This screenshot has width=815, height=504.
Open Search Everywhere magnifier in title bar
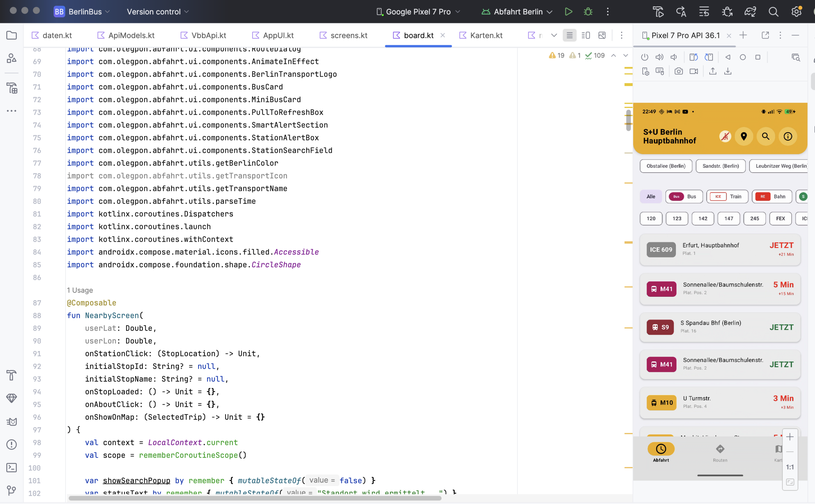[x=773, y=12]
